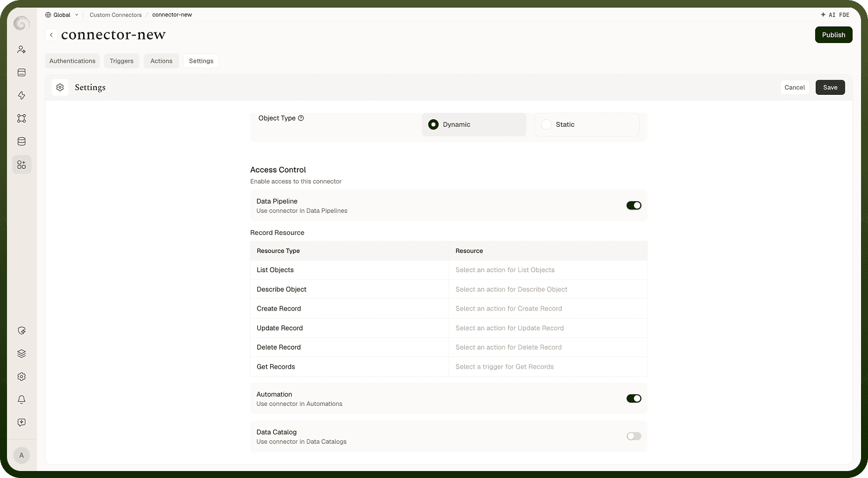Click the Custom Connectors breadcrumb link

(x=116, y=15)
